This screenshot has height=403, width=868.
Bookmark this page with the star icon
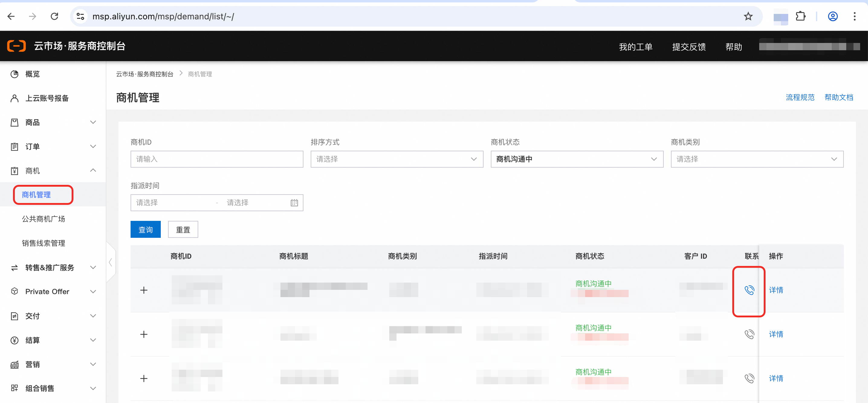click(748, 16)
